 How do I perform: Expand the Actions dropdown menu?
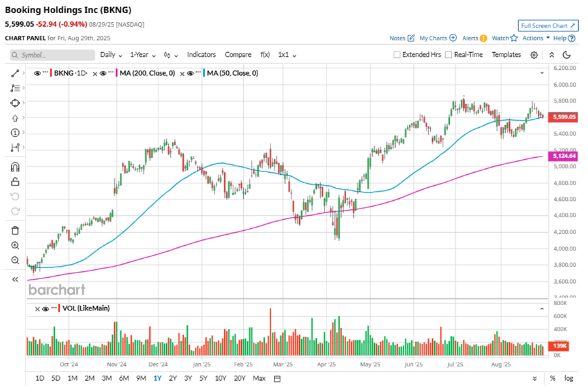536,38
